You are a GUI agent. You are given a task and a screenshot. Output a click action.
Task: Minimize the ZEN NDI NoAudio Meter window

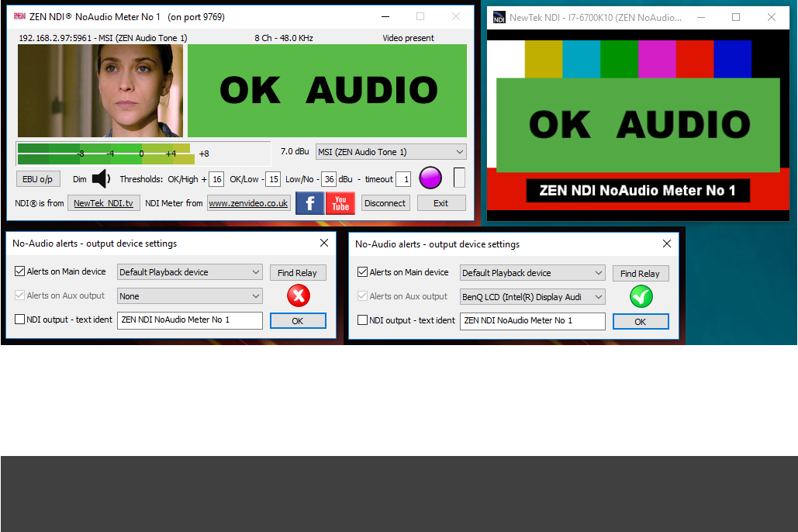tap(385, 17)
